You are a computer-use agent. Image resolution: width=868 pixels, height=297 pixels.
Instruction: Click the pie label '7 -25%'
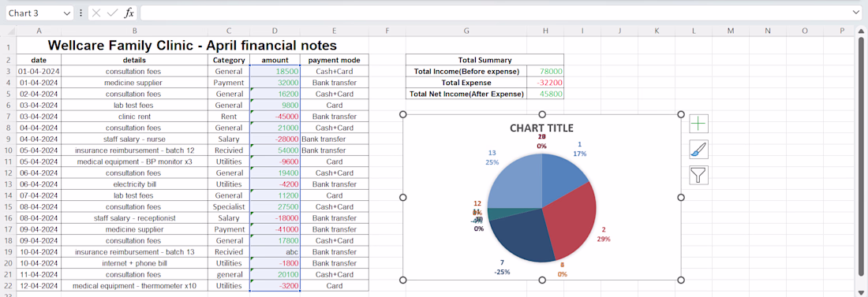tap(502, 267)
